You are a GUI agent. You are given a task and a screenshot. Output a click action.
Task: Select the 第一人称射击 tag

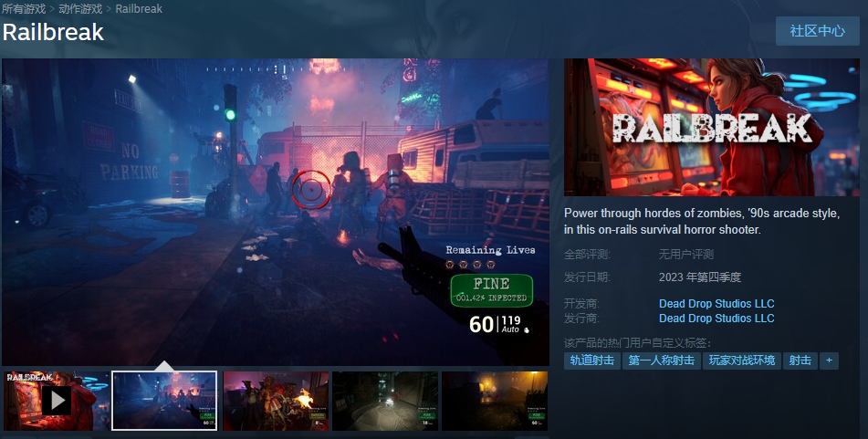tap(662, 361)
